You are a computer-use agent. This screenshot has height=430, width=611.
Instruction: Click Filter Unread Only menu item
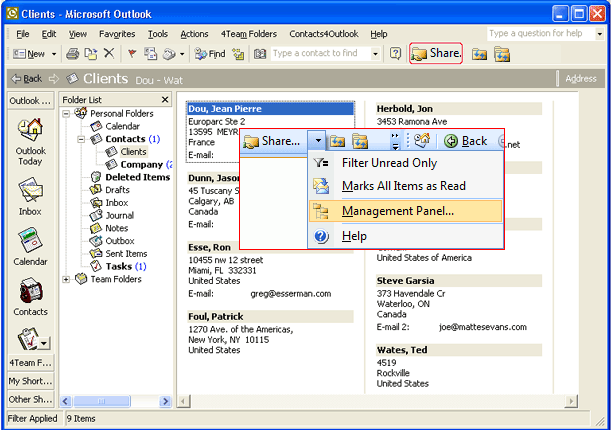[406, 163]
